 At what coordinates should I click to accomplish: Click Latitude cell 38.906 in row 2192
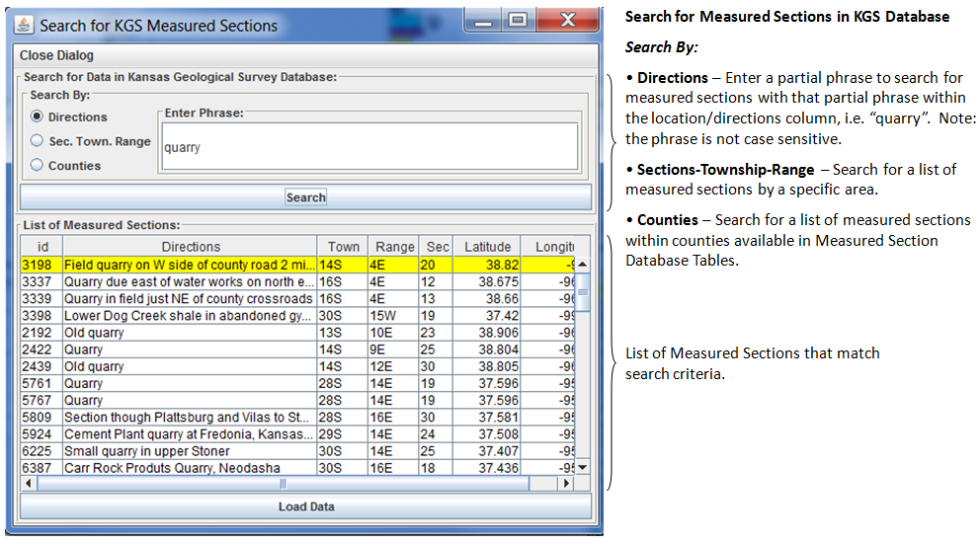pyautogui.click(x=487, y=333)
